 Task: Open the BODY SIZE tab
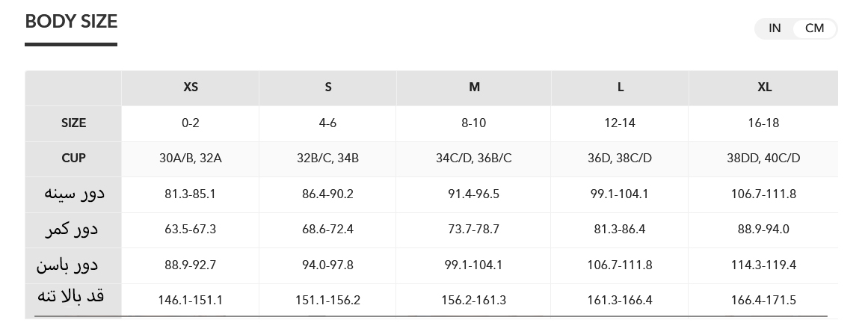point(71,22)
